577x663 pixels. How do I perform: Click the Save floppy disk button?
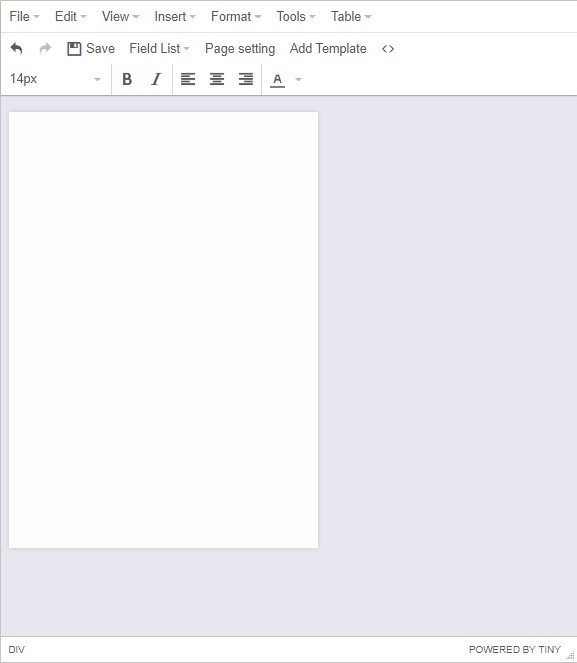(91, 49)
